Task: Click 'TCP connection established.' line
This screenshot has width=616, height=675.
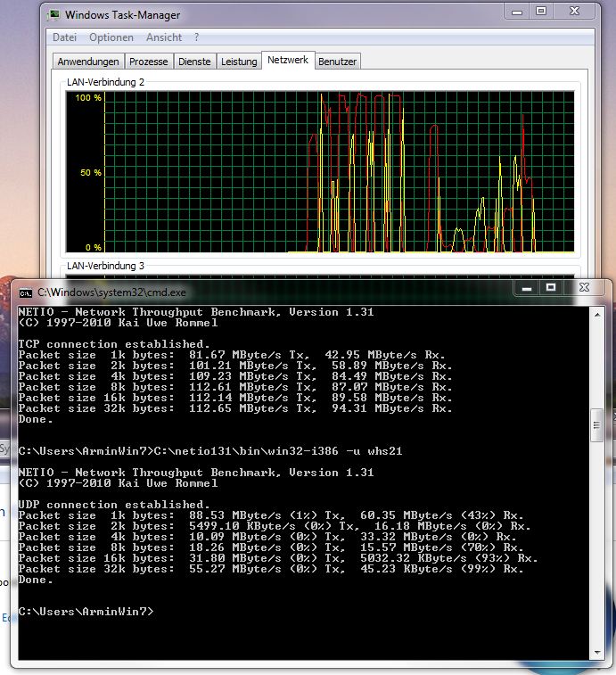Action: pyautogui.click(x=114, y=344)
